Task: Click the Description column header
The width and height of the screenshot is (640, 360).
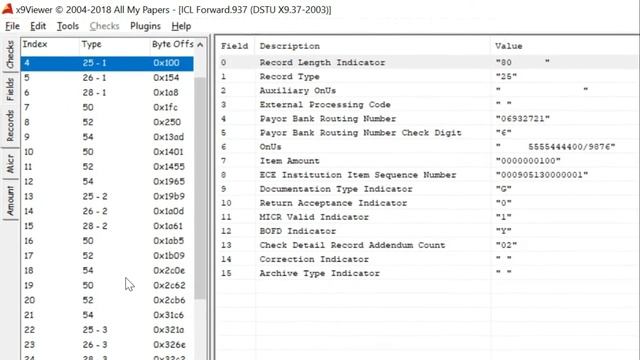Action: 372,46
